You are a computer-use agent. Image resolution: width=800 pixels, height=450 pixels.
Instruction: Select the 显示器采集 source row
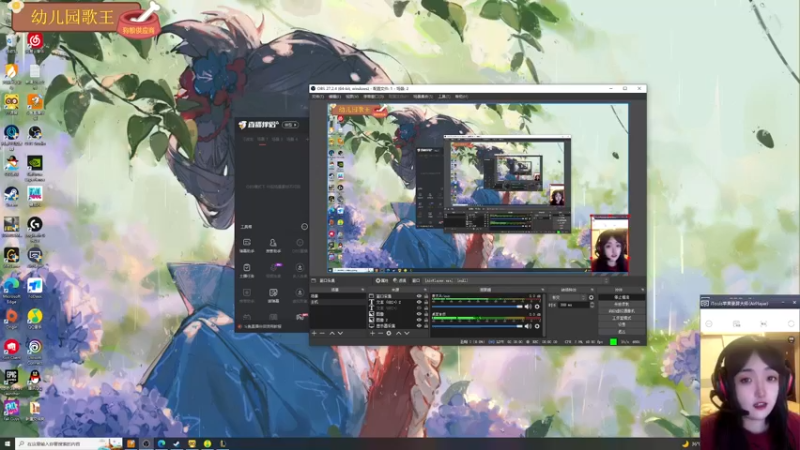(399, 326)
